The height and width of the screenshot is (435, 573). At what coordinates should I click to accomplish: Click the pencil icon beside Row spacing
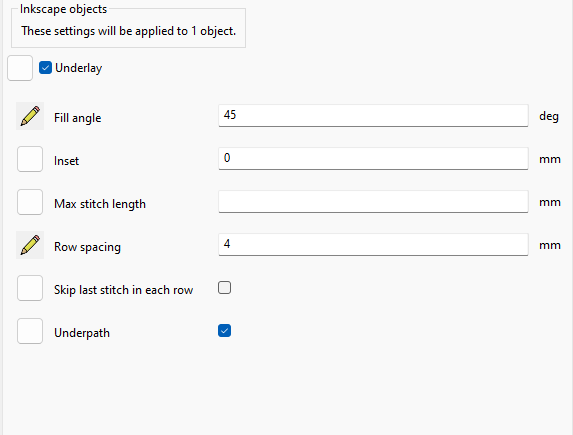(30, 245)
